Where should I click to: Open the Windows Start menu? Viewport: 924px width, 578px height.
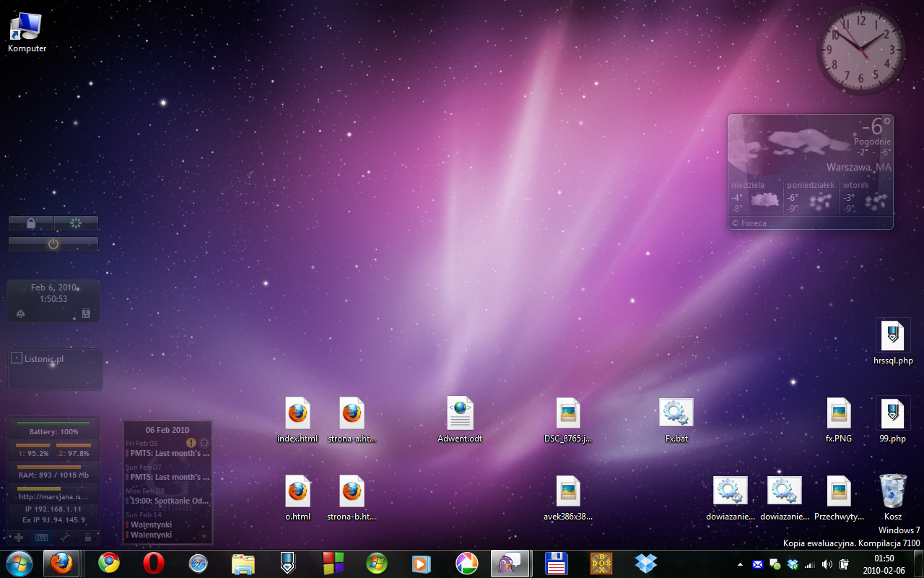[x=19, y=563]
